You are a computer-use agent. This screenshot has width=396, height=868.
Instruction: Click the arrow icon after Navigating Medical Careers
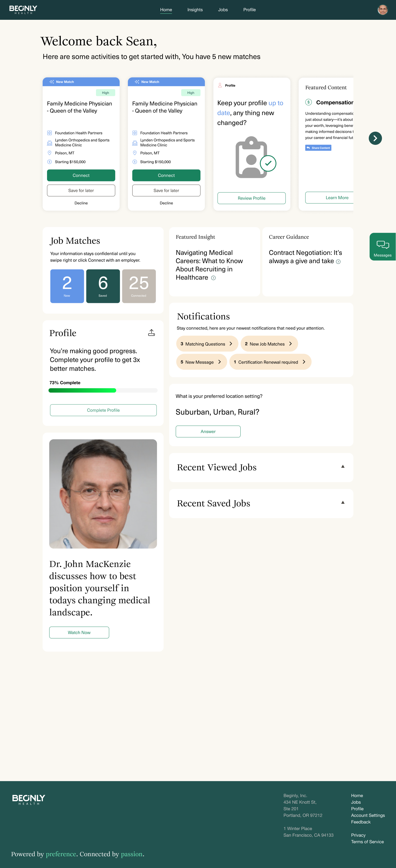coord(213,278)
